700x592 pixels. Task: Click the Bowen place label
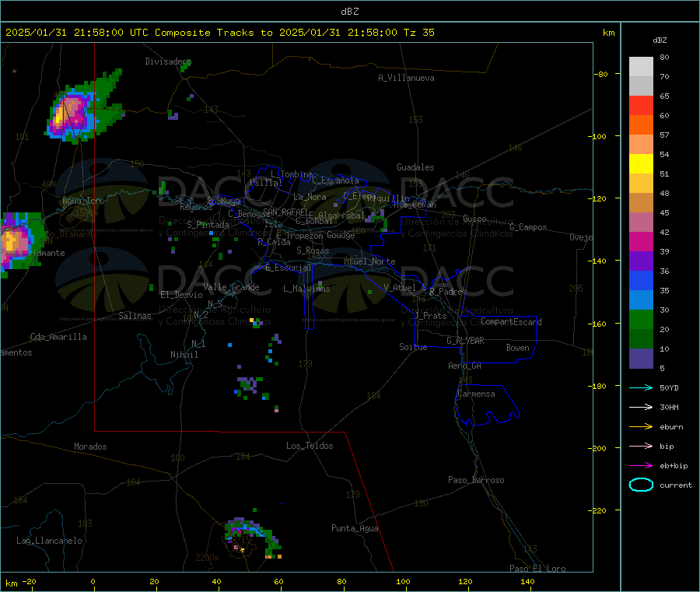(x=517, y=348)
